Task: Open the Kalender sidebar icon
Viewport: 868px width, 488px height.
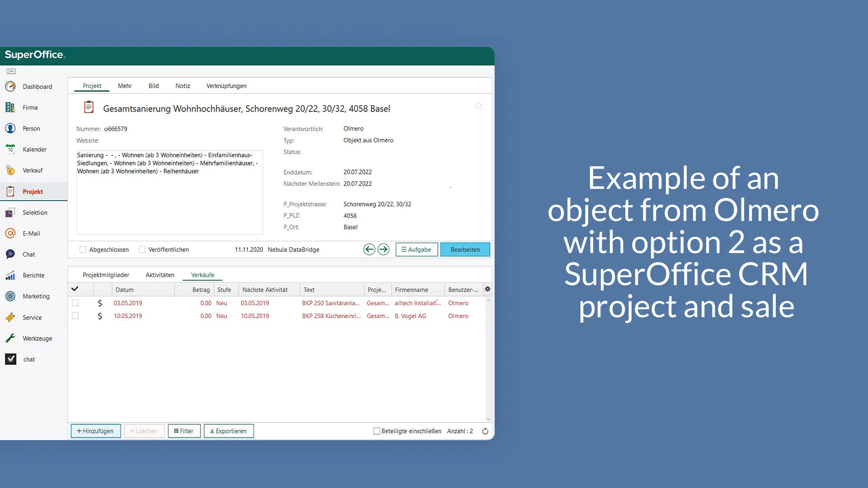Action: click(10, 149)
